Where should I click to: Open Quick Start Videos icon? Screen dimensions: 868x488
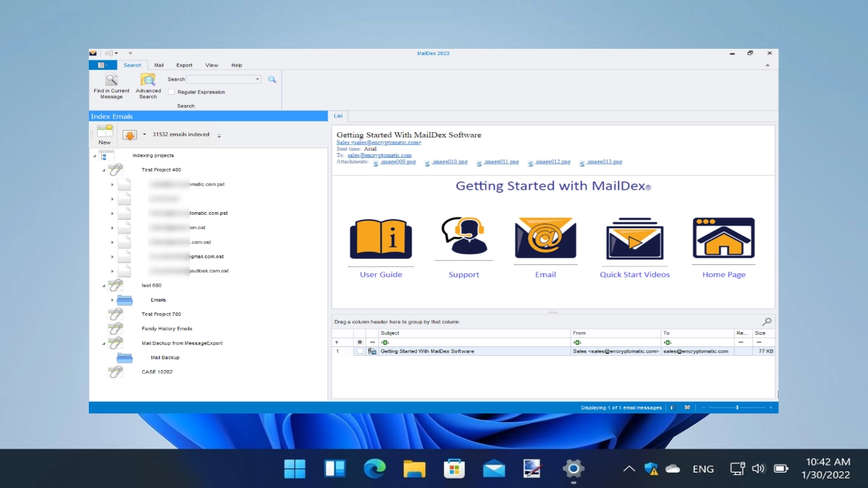click(635, 239)
